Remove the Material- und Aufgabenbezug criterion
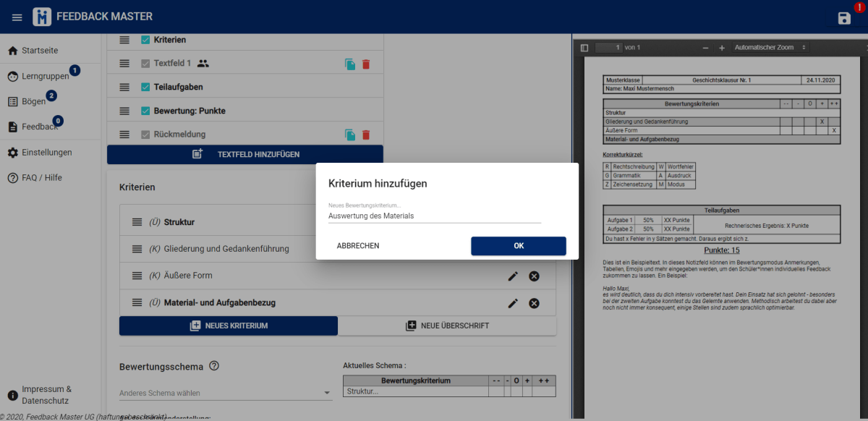This screenshot has width=868, height=421. pyautogui.click(x=534, y=303)
